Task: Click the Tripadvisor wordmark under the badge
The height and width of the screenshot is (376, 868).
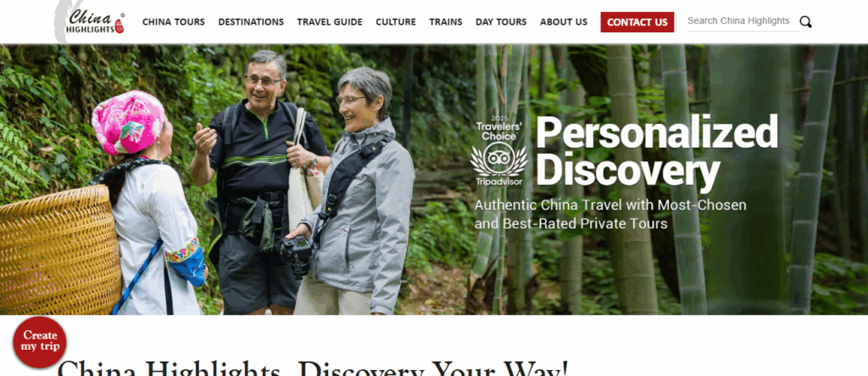Action: [498, 182]
